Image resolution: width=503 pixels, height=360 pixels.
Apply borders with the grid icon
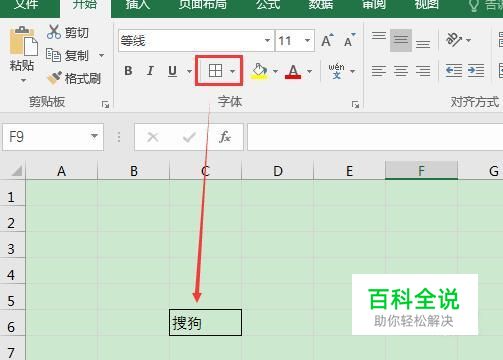click(x=215, y=71)
